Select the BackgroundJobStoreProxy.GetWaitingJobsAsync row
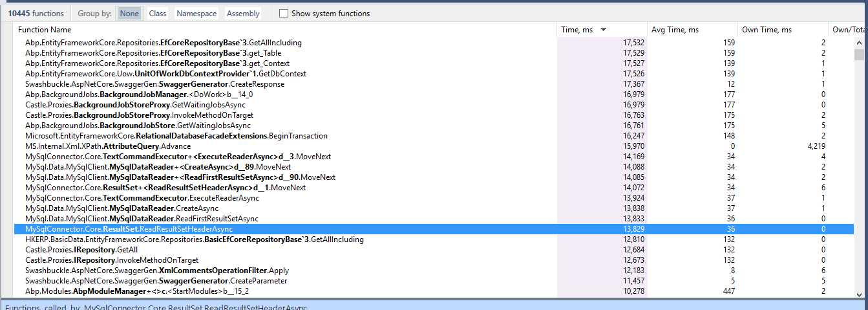The width and height of the screenshot is (868, 310). coord(434,105)
